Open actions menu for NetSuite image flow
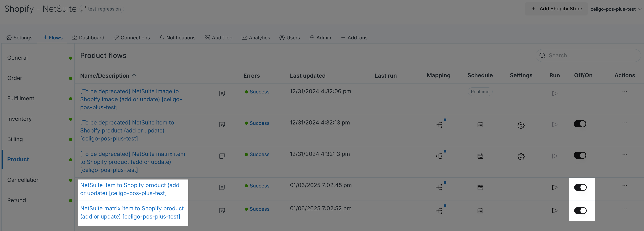Screen dimensions: 644x231 625,92
